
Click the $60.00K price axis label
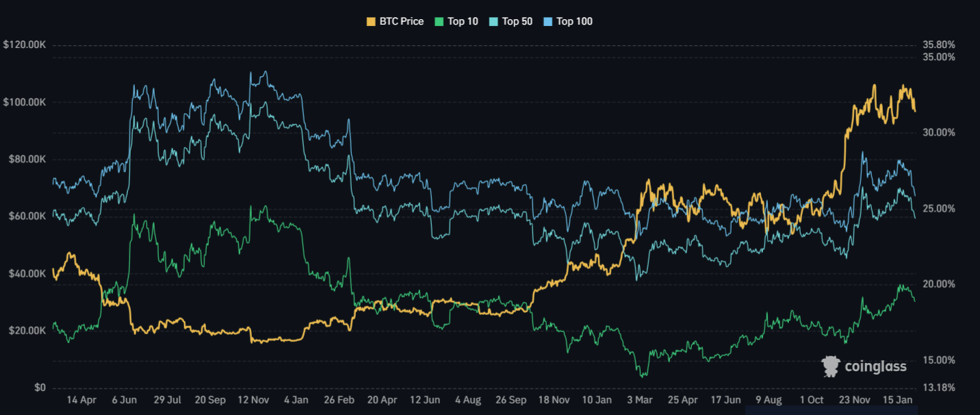26,216
